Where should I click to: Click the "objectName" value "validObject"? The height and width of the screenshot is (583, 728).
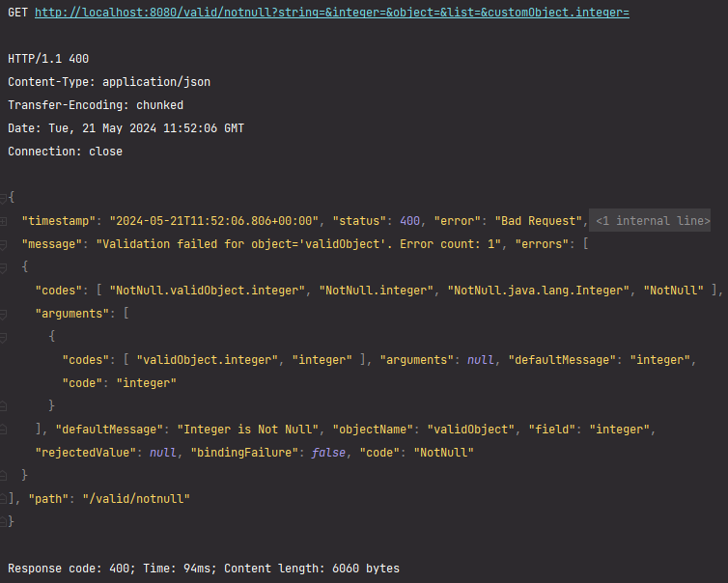(471, 430)
